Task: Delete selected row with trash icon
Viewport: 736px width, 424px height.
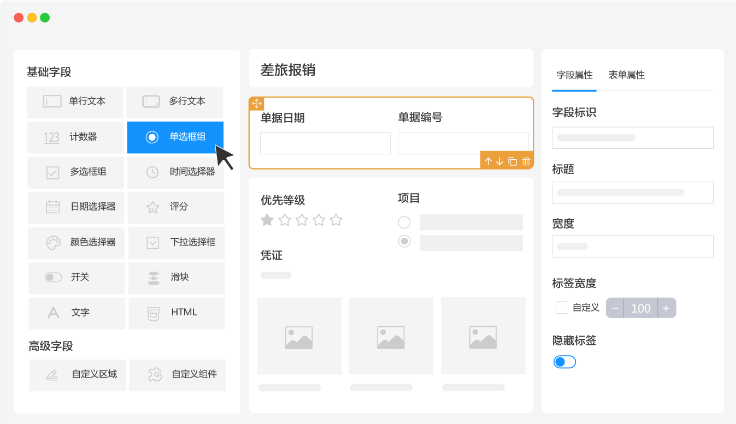Action: (x=526, y=161)
